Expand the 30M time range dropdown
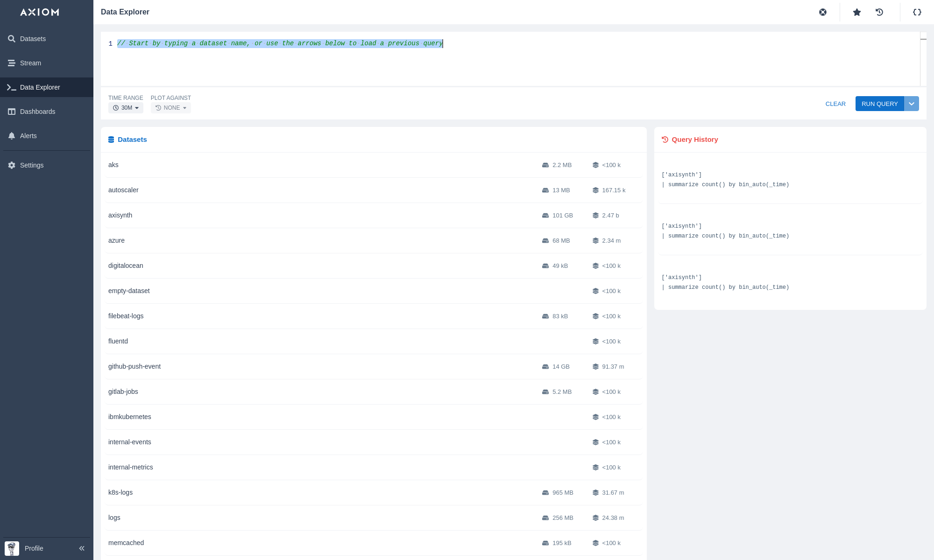 click(x=126, y=108)
